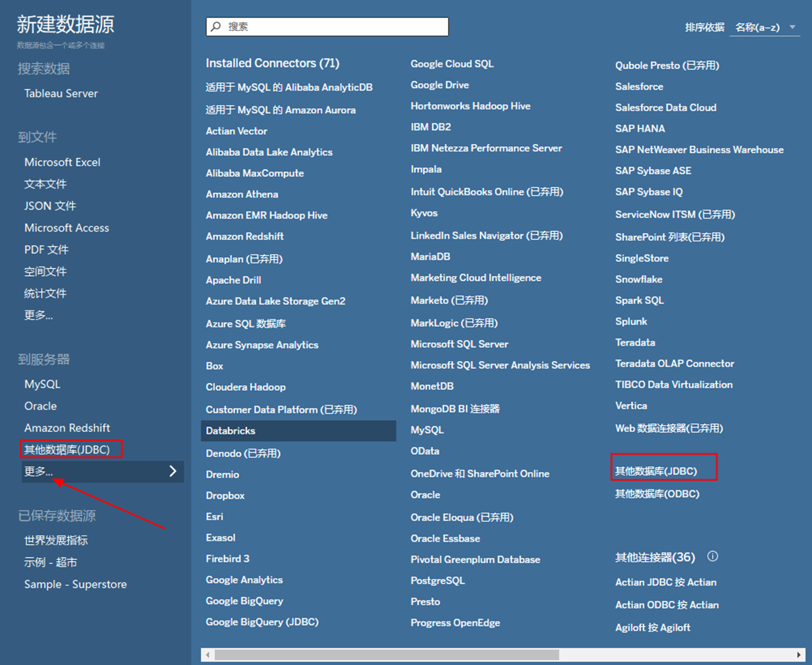Choose 统计文件 option
The width and height of the screenshot is (812, 665).
(45, 293)
